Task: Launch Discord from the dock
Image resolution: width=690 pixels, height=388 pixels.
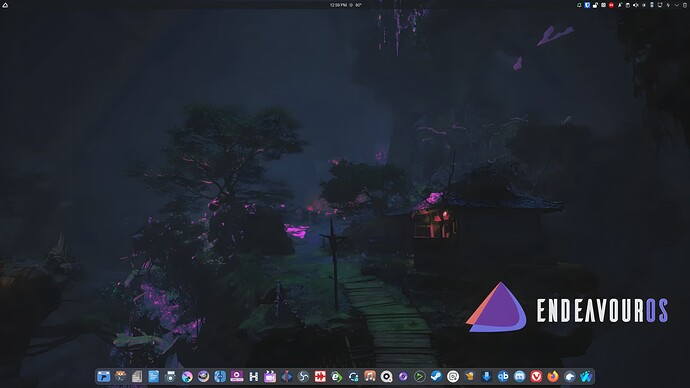Action: tap(520, 377)
